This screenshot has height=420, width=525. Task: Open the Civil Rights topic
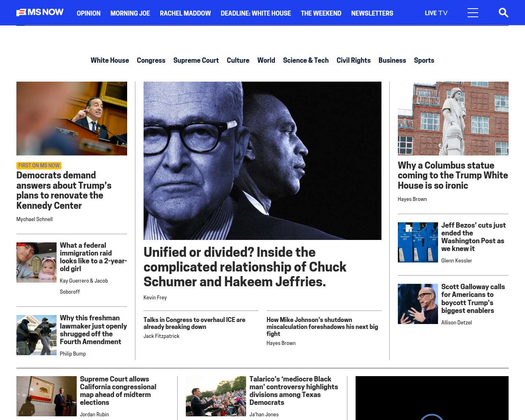[354, 60]
